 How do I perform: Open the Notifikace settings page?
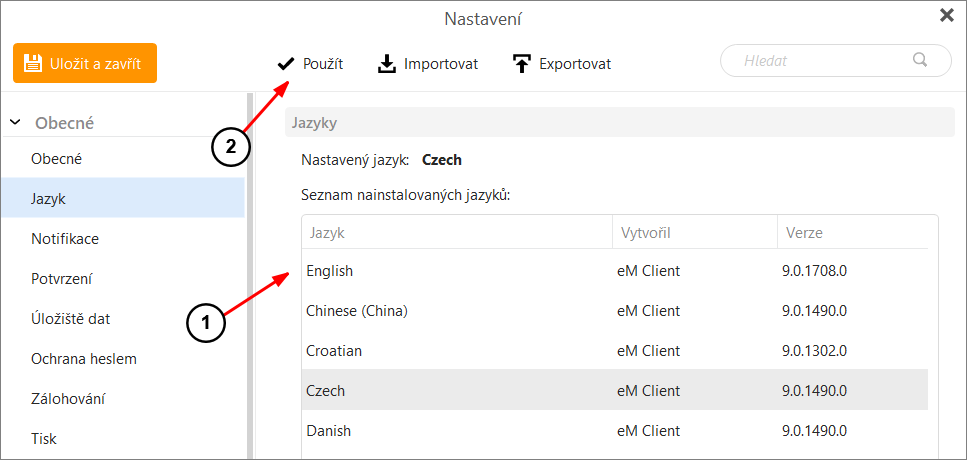123,239
